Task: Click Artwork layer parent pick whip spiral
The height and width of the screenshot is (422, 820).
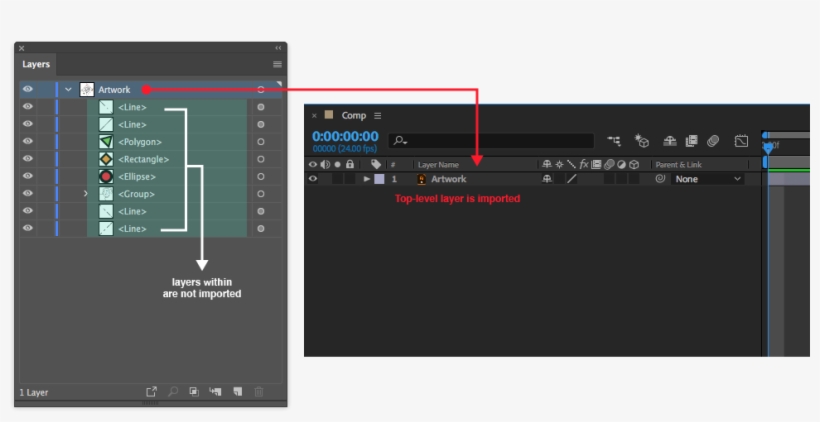Action: click(x=660, y=179)
